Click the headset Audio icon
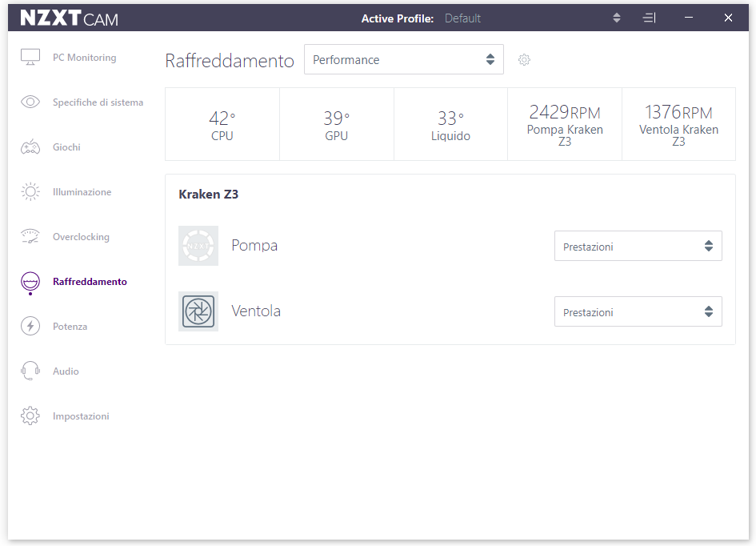Image resolution: width=756 pixels, height=546 pixels. (x=30, y=371)
